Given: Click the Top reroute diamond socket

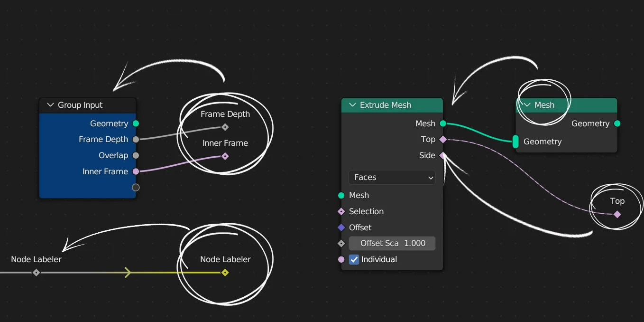Looking at the screenshot, I should 617,215.
